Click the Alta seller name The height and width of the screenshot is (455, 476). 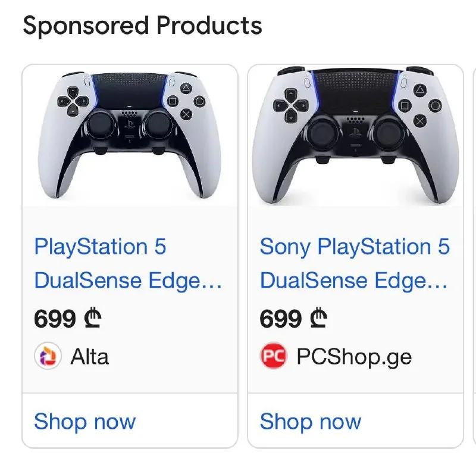(x=90, y=357)
